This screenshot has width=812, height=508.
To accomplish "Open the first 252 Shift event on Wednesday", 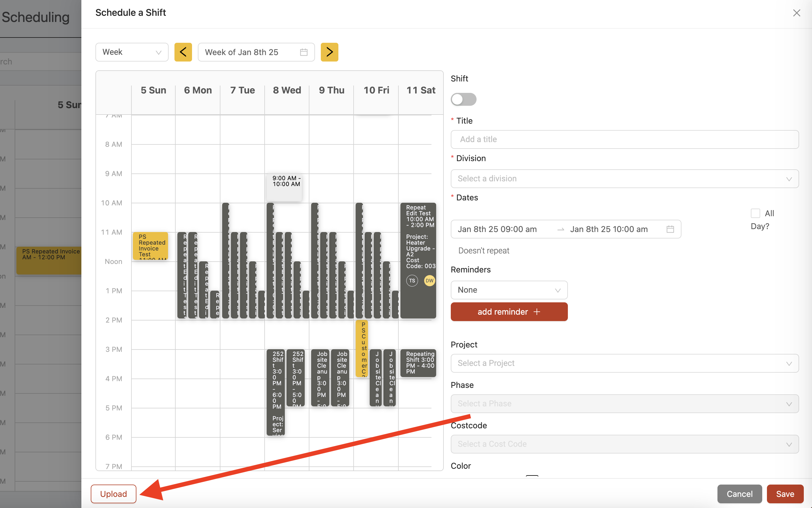I will coord(275,392).
